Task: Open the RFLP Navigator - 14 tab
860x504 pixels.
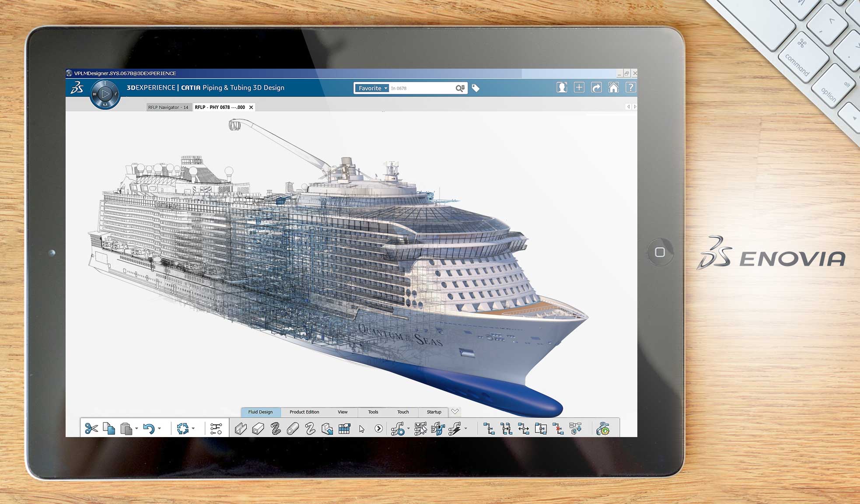Action: (169, 107)
